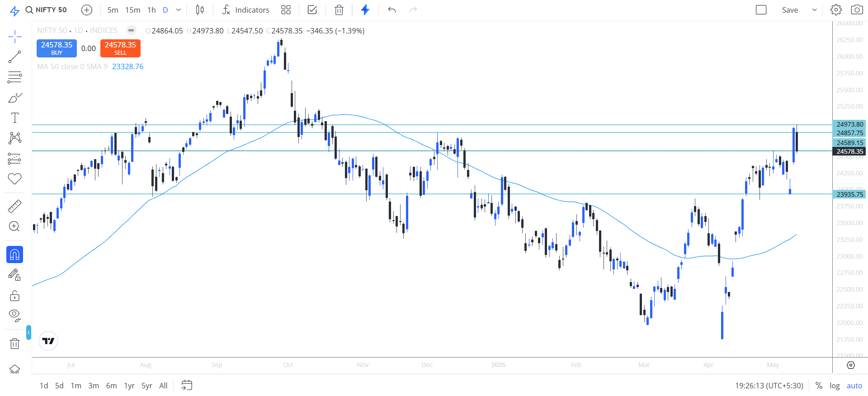Open object tree layers icon
This screenshot has height=396, width=868.
click(x=14, y=369)
